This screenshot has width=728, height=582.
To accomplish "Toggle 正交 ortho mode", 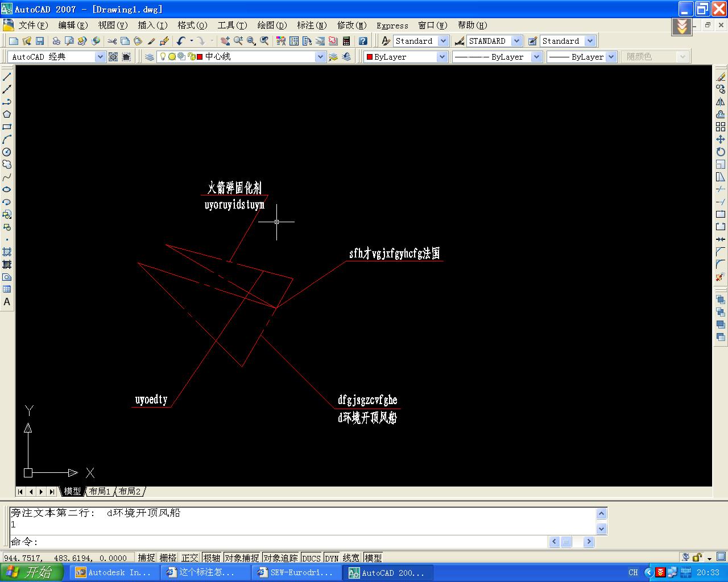I will pyautogui.click(x=190, y=558).
